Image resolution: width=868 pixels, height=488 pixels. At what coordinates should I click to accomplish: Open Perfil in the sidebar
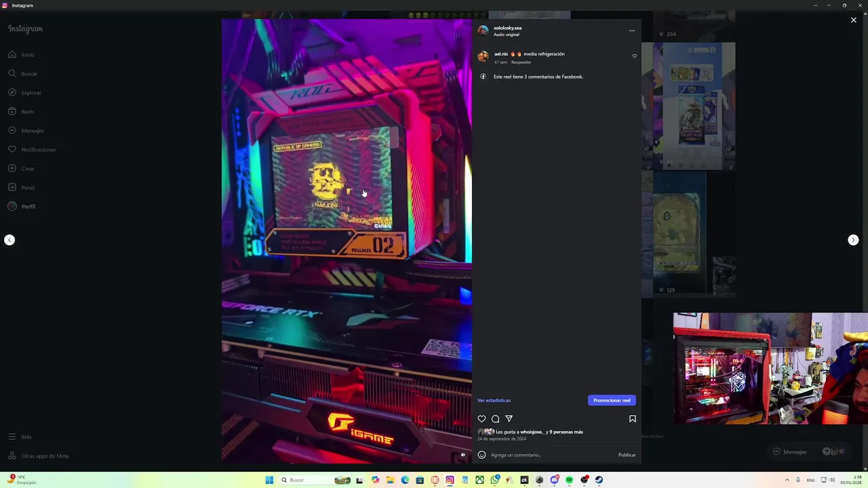pyautogui.click(x=22, y=206)
